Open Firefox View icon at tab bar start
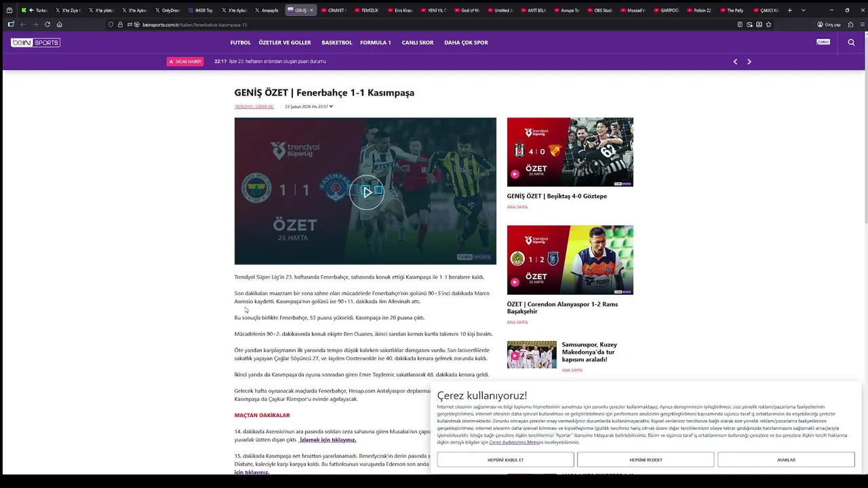 click(x=9, y=10)
